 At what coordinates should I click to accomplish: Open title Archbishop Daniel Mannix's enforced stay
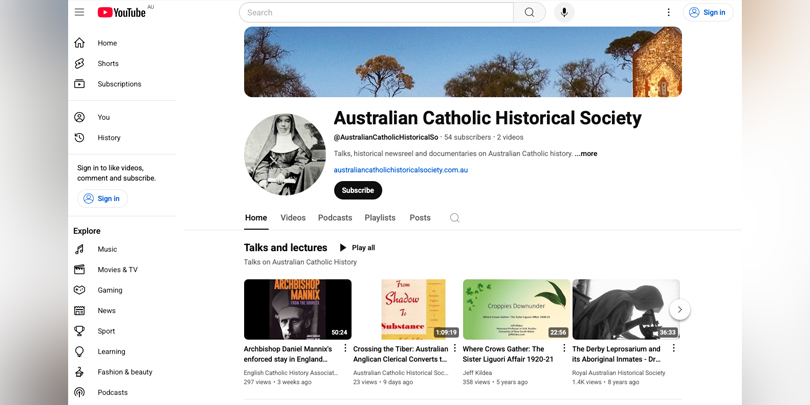288,354
